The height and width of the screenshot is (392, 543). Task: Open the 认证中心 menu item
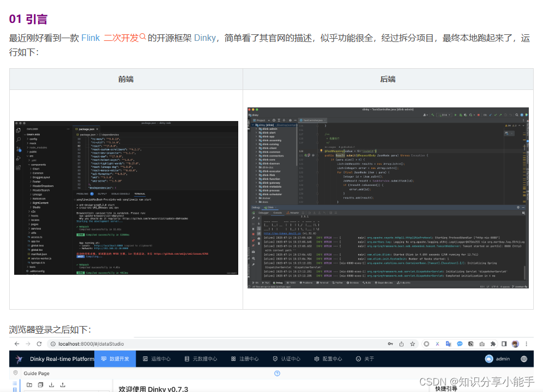coord(286,359)
